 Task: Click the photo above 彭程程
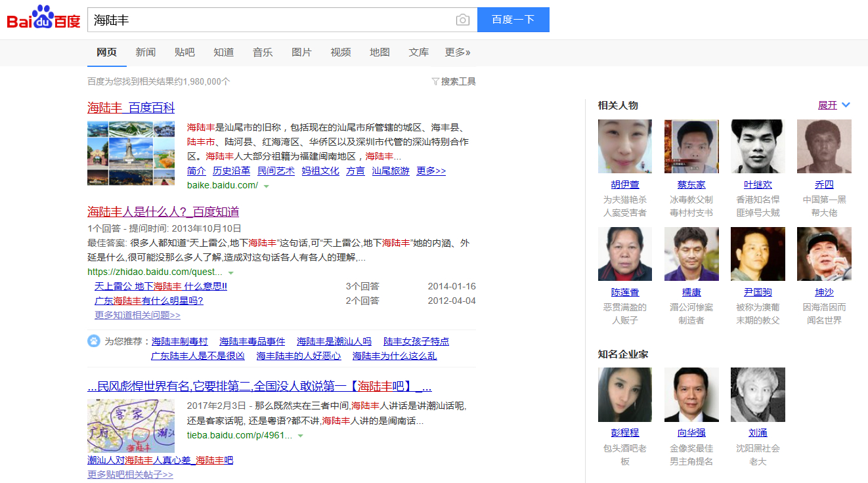[x=625, y=394]
